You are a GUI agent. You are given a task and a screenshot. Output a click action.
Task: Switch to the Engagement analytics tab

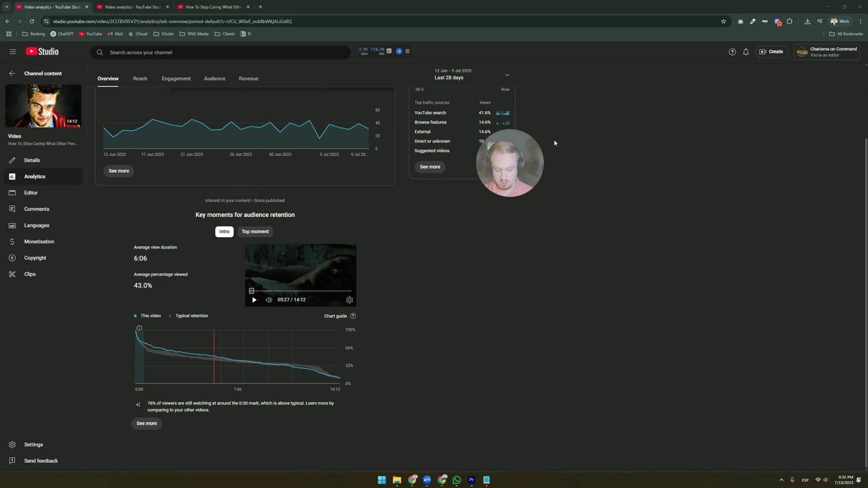point(176,79)
